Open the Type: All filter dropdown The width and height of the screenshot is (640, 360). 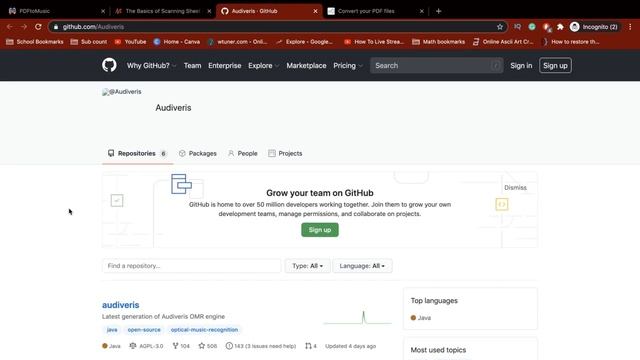click(x=307, y=266)
